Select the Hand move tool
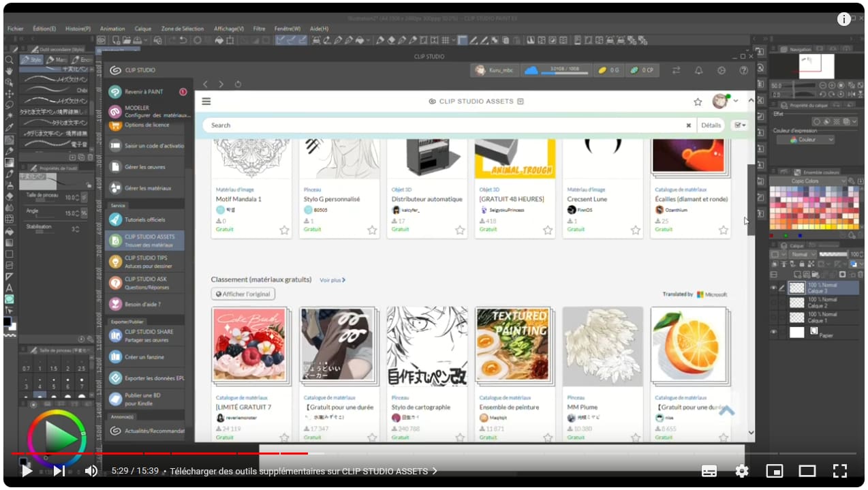Viewport: 868px width, 490px height. 10,71
